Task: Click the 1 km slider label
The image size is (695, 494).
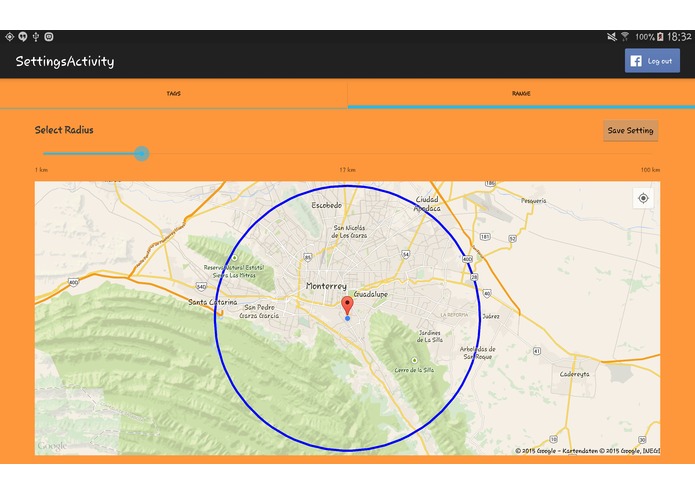Action: click(x=41, y=170)
